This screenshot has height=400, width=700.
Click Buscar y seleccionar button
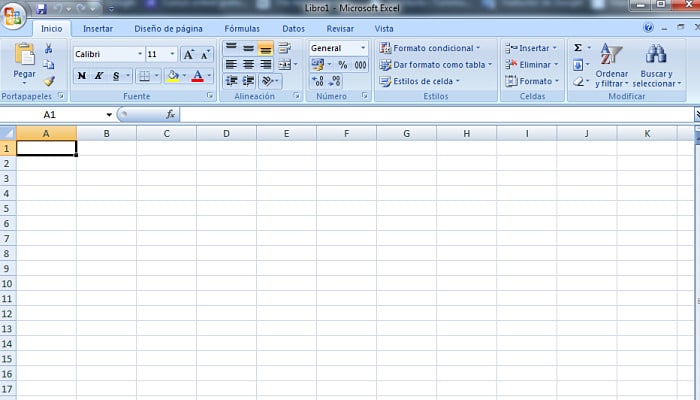tap(656, 65)
